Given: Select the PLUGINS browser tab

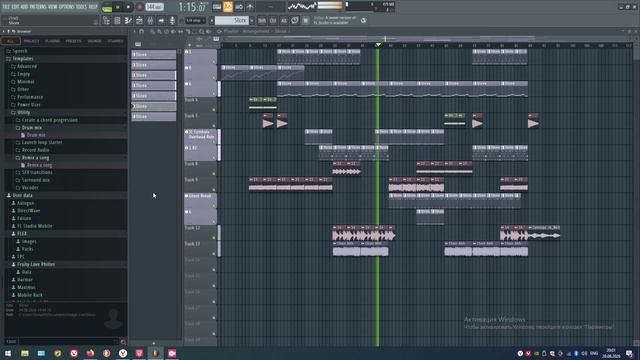Looking at the screenshot, I should point(53,41).
